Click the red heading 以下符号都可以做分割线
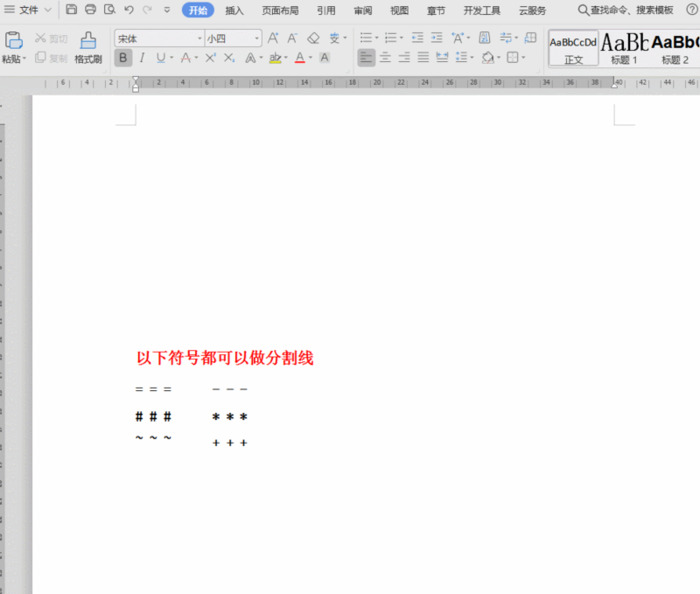The height and width of the screenshot is (594, 700). tap(225, 358)
